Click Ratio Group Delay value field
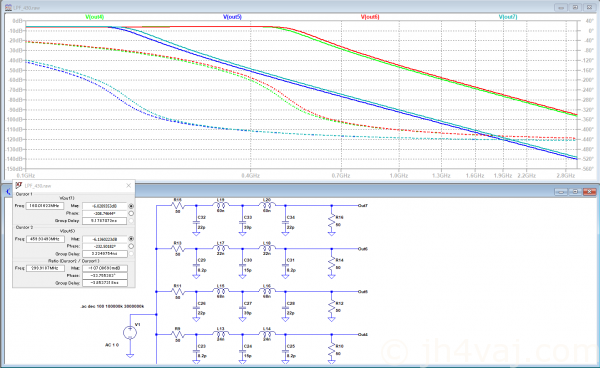 104,283
